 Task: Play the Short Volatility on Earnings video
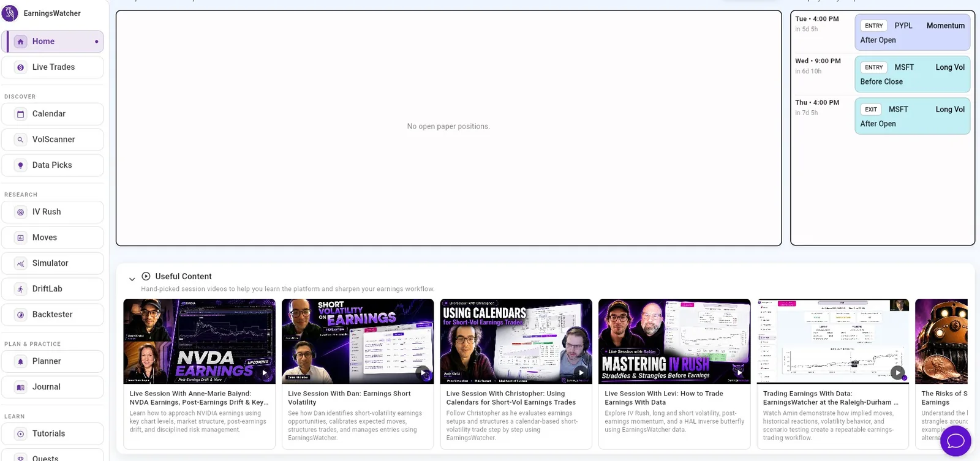(x=423, y=372)
